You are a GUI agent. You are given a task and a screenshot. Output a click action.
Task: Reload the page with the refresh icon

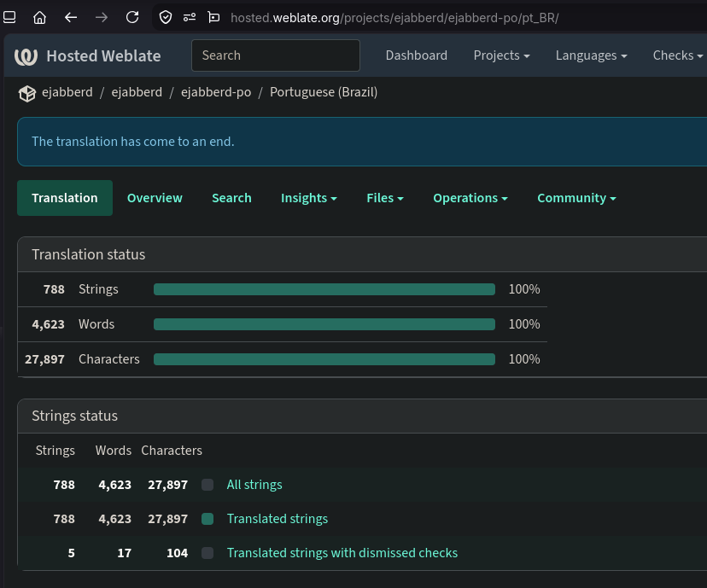pyautogui.click(x=132, y=18)
